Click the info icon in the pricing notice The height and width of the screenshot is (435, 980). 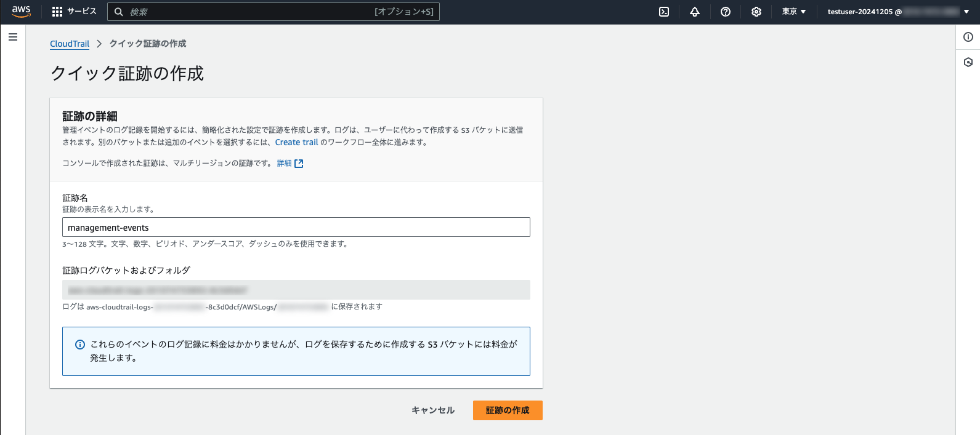pos(80,345)
